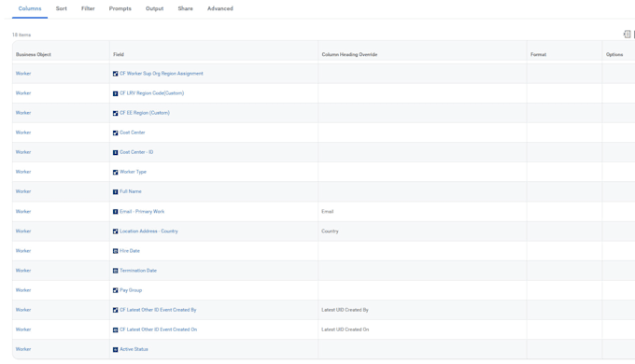This screenshot has width=635, height=364.
Task: Open the Cost Center - ID field link
Action: point(136,152)
